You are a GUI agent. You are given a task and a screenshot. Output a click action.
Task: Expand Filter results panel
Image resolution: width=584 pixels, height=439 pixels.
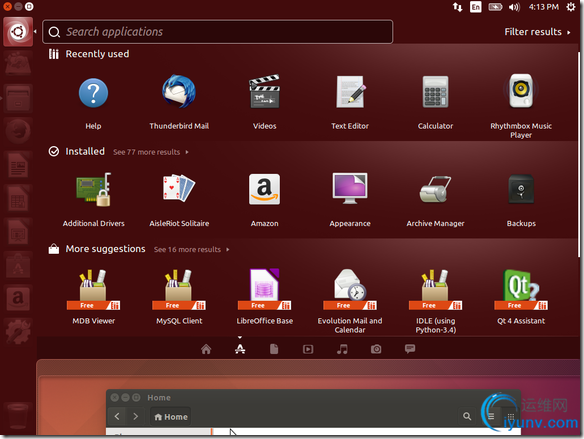coord(537,32)
